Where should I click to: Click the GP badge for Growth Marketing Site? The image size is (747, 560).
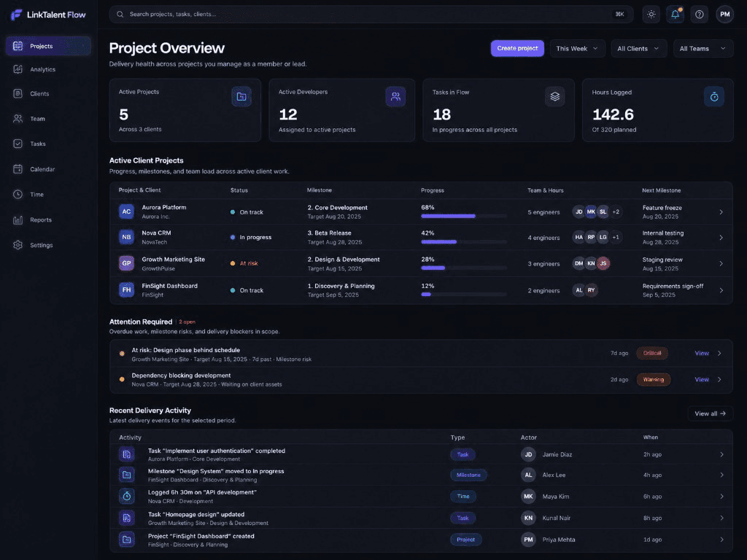point(126,263)
